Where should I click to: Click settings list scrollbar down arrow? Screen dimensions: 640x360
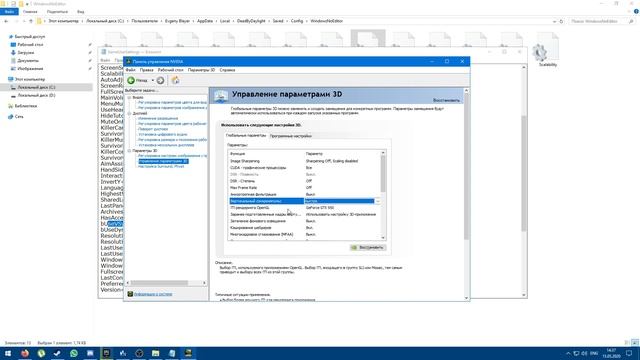click(x=383, y=238)
